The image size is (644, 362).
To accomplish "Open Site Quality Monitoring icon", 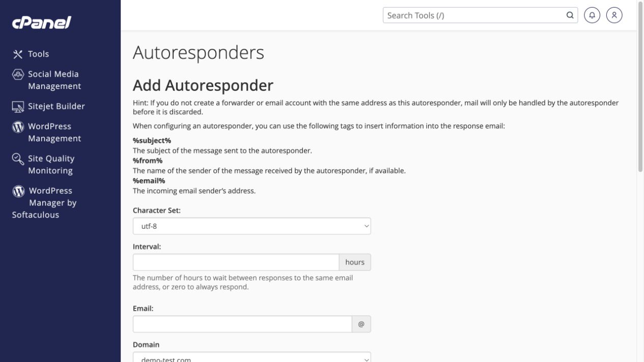I will 18,159.
